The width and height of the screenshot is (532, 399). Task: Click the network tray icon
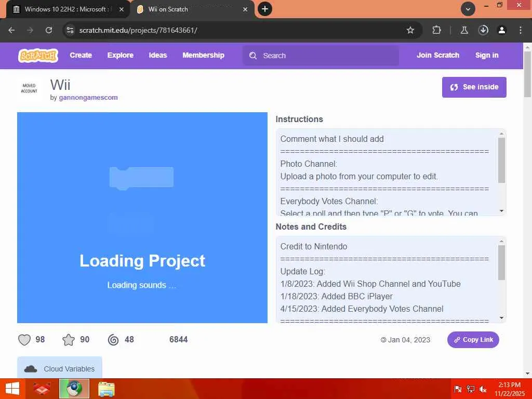click(x=471, y=389)
